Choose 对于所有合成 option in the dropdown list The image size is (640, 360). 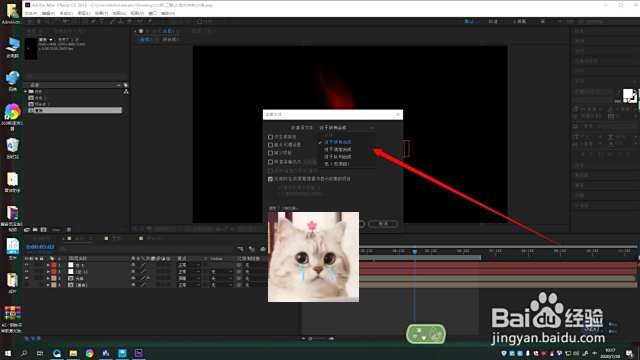click(x=338, y=142)
